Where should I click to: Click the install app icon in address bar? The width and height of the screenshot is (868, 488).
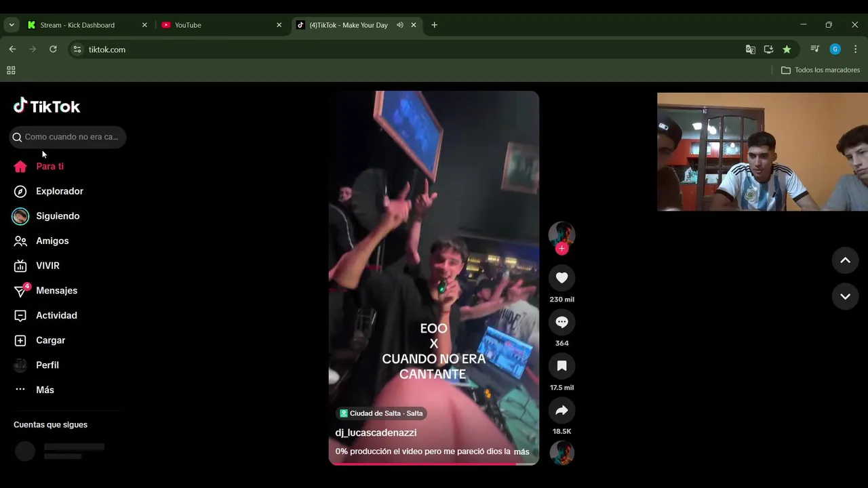[768, 49]
